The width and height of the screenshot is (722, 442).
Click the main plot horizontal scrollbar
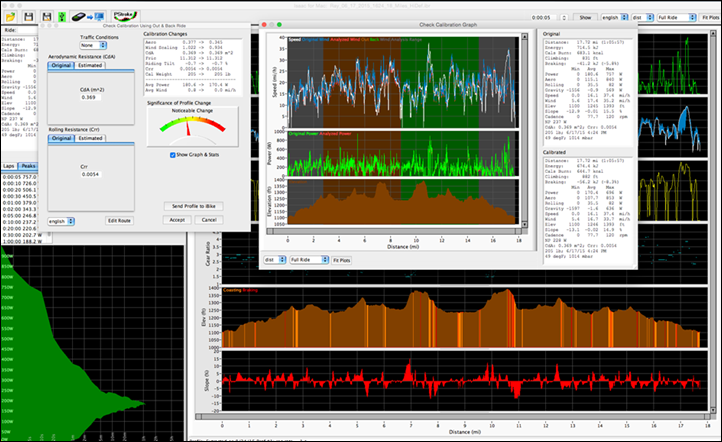451,417
